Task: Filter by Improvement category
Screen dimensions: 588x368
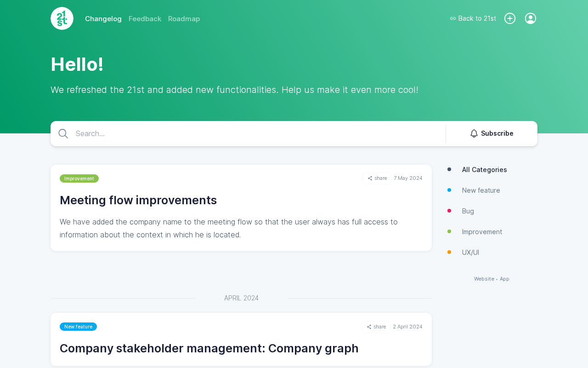Action: [x=482, y=232]
